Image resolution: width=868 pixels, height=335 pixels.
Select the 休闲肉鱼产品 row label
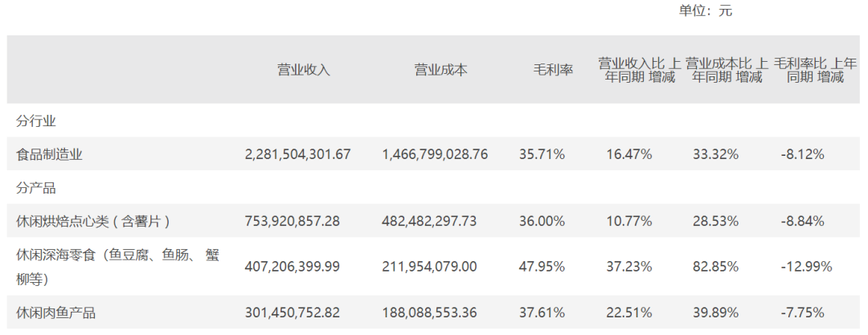point(56,313)
